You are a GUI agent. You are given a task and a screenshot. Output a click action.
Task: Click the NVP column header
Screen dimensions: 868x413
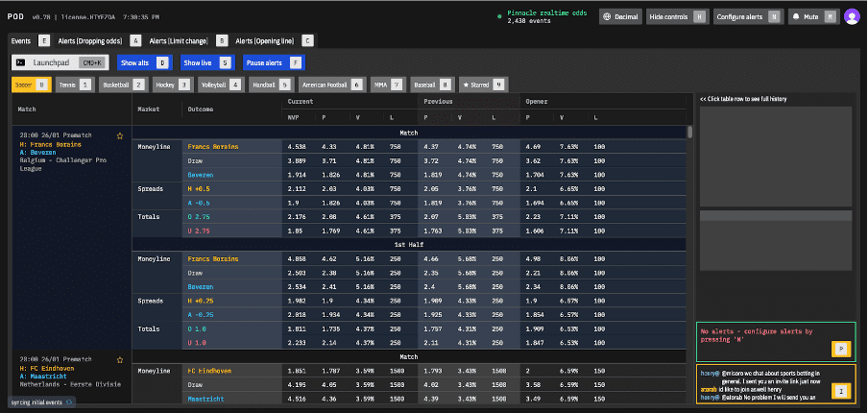click(293, 117)
